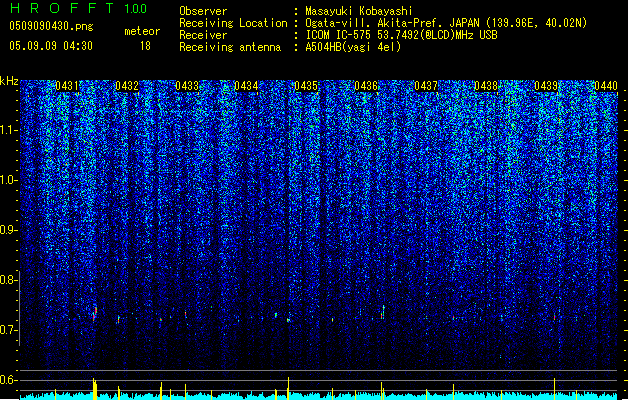Click the 0436 time marker
This screenshot has width=629, height=400.
click(x=366, y=86)
